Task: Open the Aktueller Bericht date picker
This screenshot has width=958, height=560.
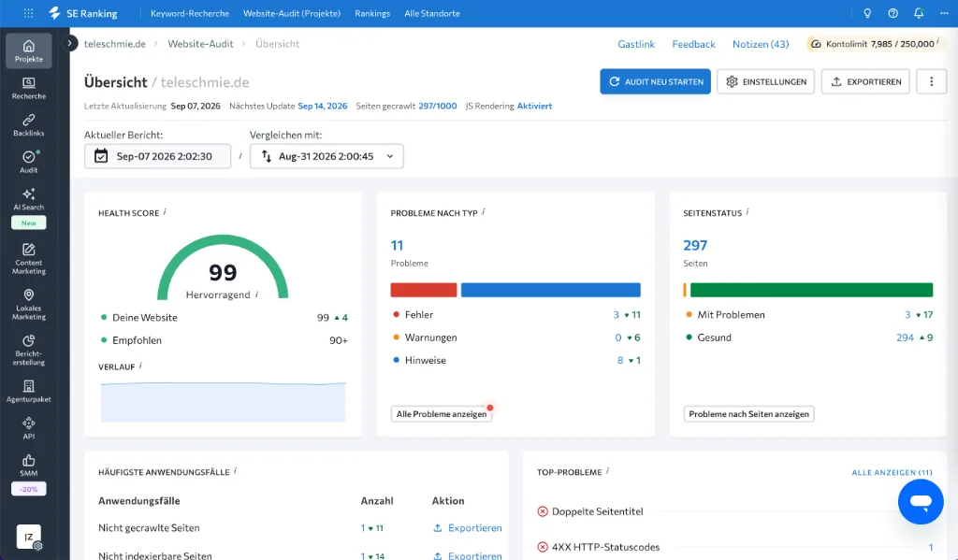Action: (157, 156)
